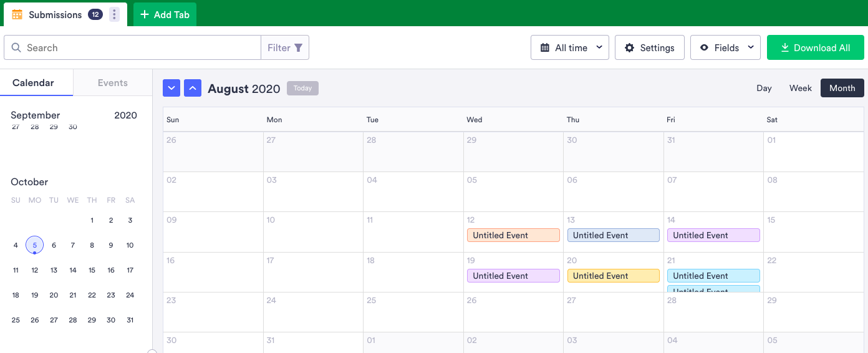
Task: Switch to the Events sidebar tab
Action: [x=113, y=83]
